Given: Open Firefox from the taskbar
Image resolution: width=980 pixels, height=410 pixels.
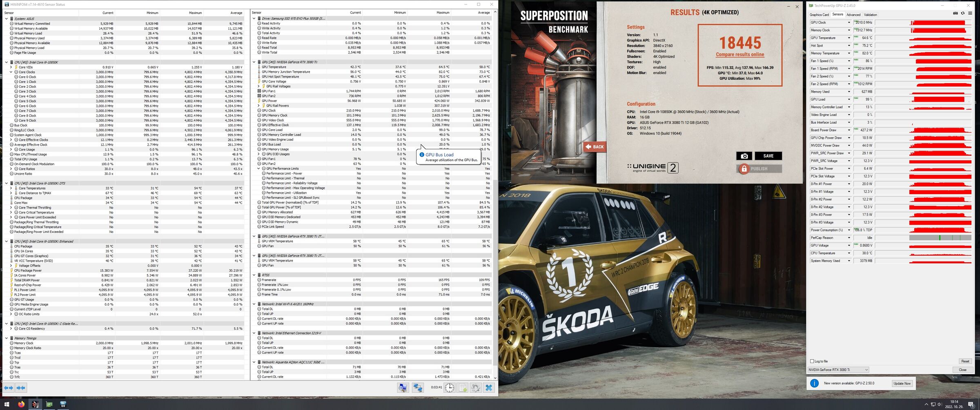Looking at the screenshot, I should pyautogui.click(x=21, y=404).
